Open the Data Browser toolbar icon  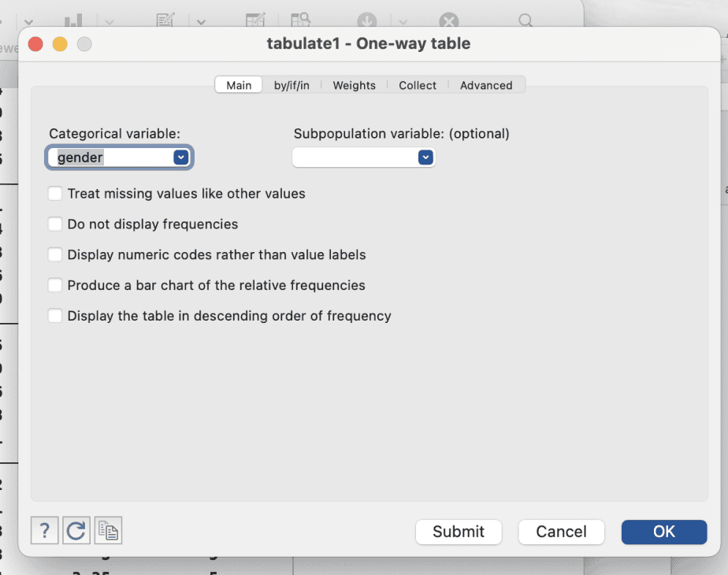click(x=300, y=21)
